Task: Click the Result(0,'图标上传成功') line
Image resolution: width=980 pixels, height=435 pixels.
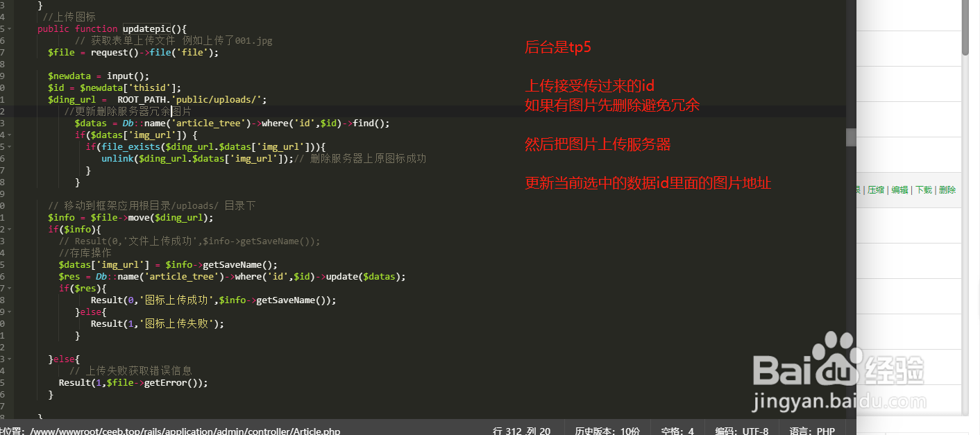Action: [213, 300]
